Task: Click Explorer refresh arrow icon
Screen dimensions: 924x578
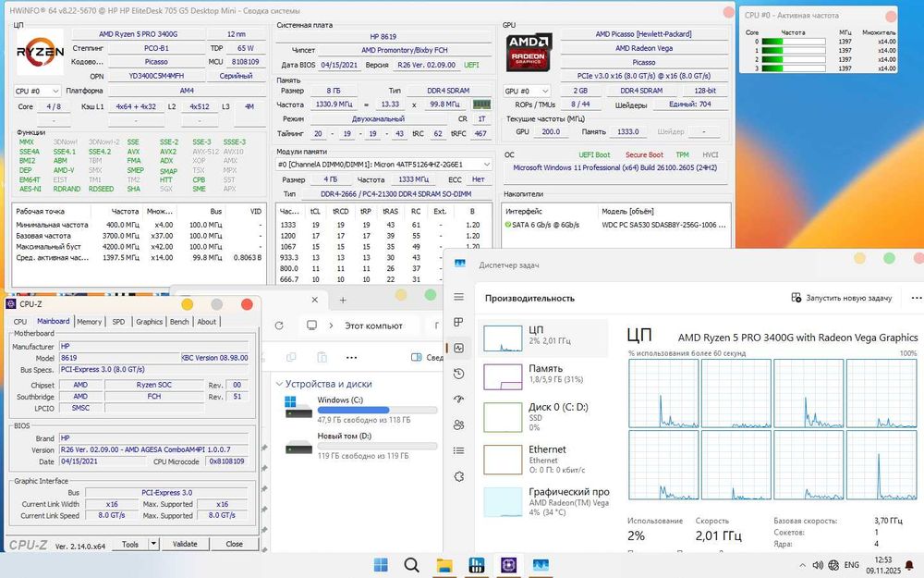Action: pyautogui.click(x=279, y=326)
